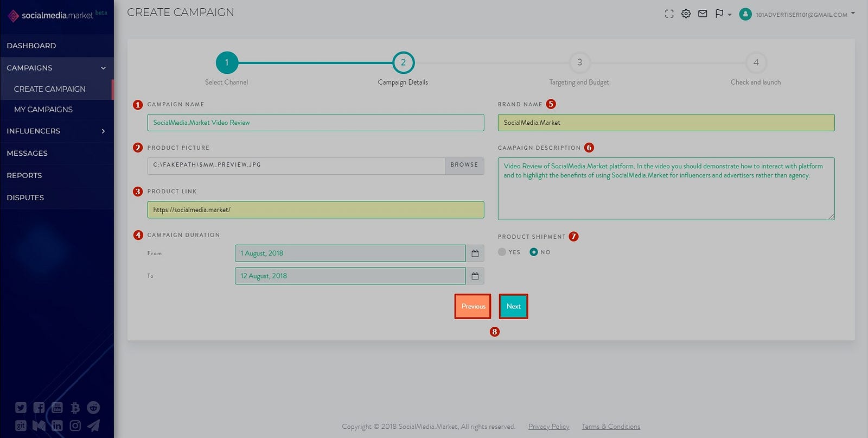868x438 pixels.
Task: Expand the Influencers menu chevron
Action: pyautogui.click(x=103, y=131)
